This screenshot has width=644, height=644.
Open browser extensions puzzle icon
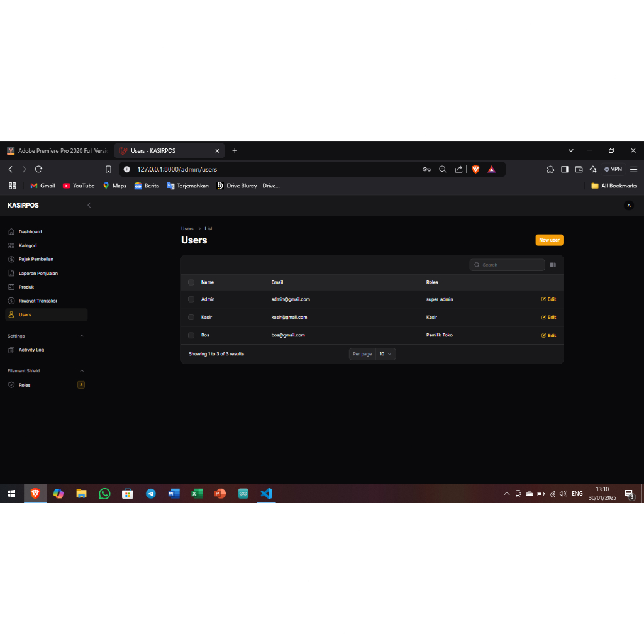[x=550, y=169]
